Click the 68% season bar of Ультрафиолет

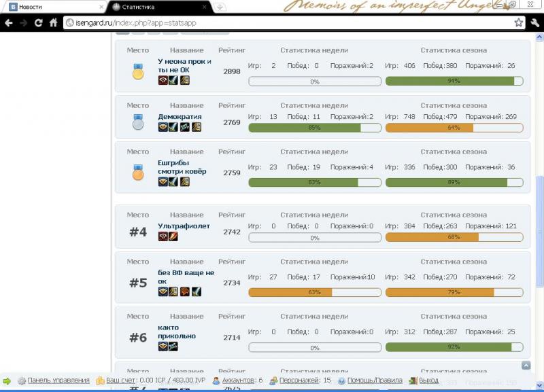pos(454,237)
